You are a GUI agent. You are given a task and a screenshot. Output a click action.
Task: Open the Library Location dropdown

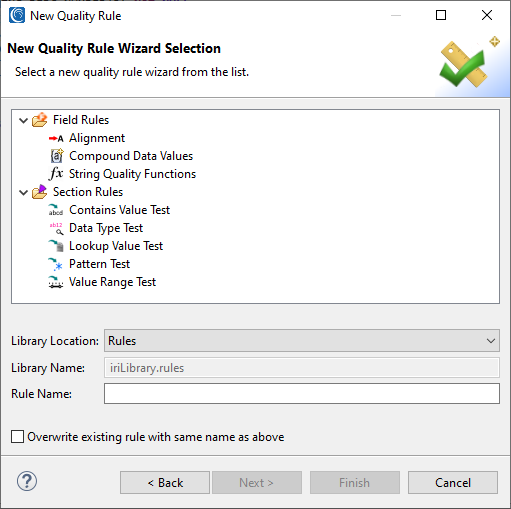click(x=302, y=341)
